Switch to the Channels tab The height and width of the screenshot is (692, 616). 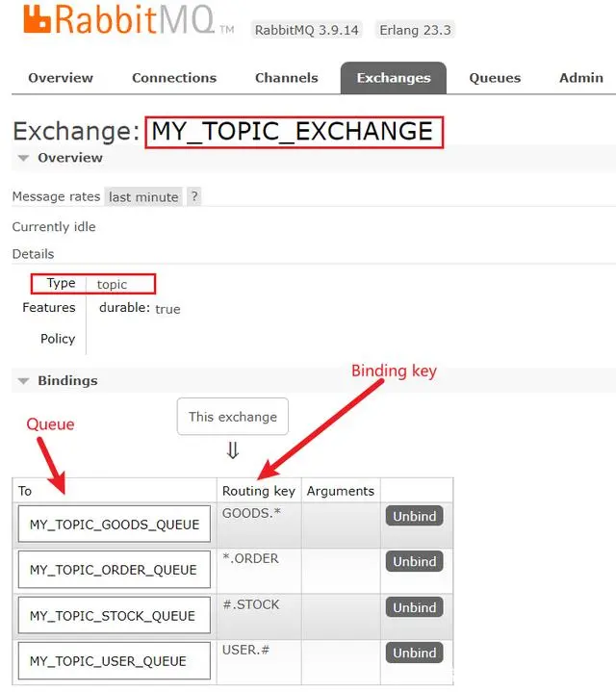287,78
